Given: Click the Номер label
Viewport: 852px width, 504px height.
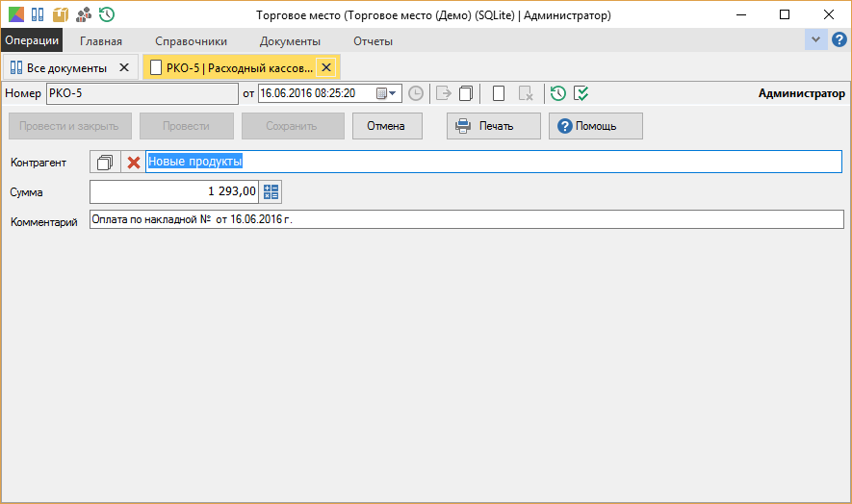Looking at the screenshot, I should pos(23,93).
